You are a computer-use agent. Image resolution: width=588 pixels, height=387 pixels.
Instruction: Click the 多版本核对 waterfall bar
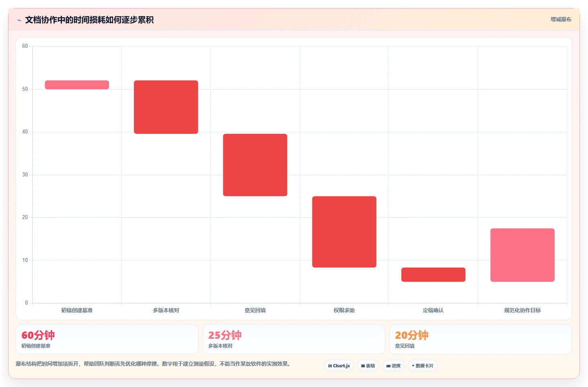tap(166, 107)
